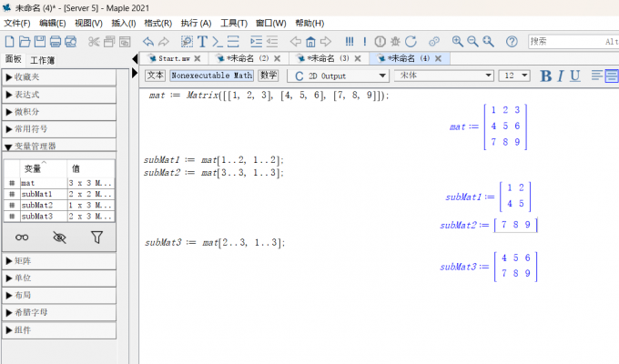Viewport: 619px width, 364px height.
Task: Click the filter funnel icon in variable manager
Action: click(96, 238)
